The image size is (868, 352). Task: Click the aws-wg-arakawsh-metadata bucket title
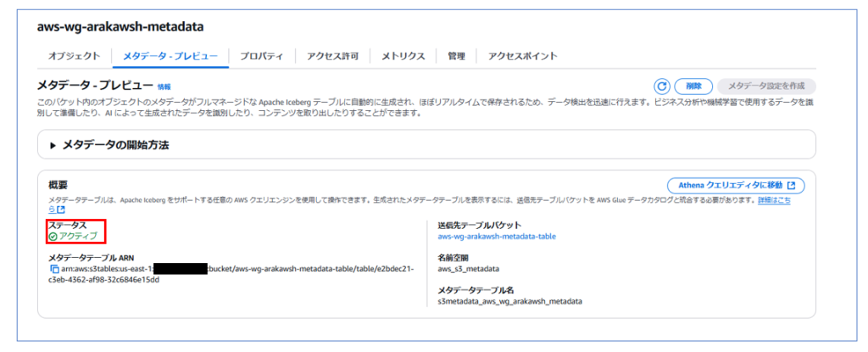120,26
